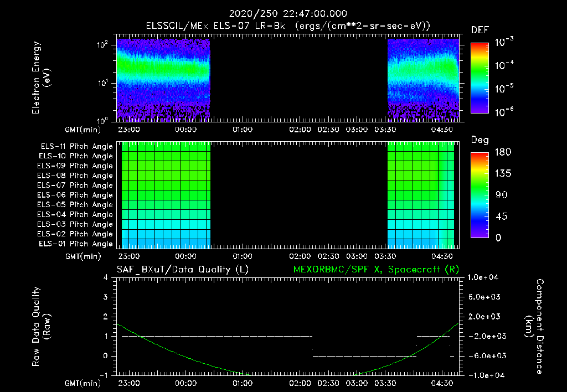Click the plot title timestamp 2020/250 22:47:00.000

[288, 14]
